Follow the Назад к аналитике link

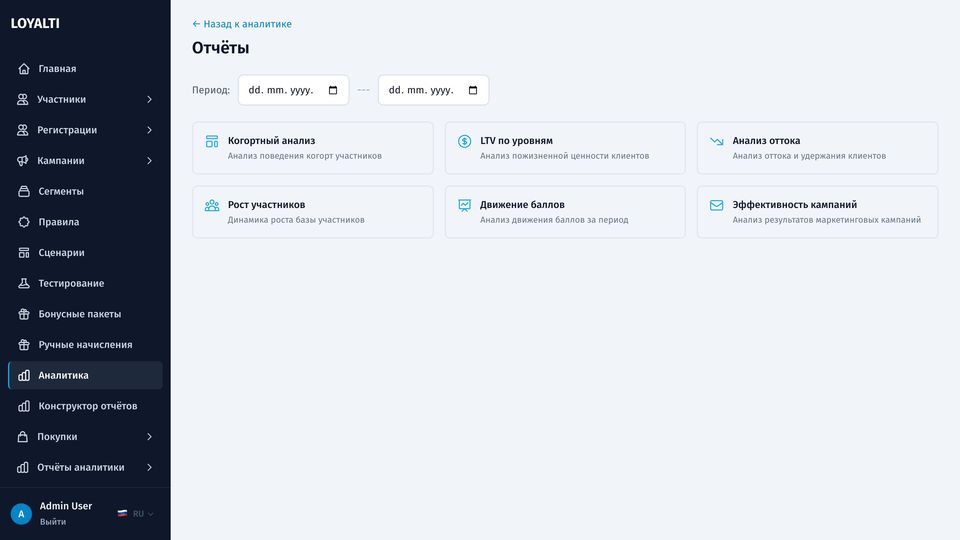pyautogui.click(x=242, y=24)
